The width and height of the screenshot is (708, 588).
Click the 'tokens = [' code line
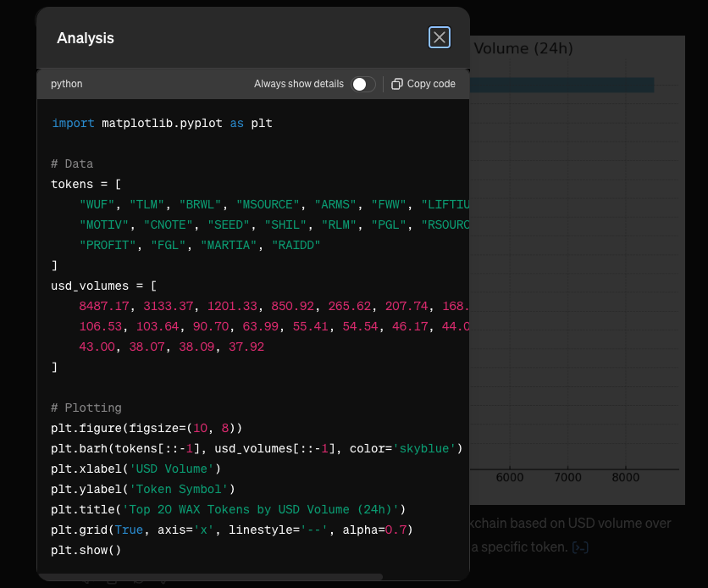86,184
